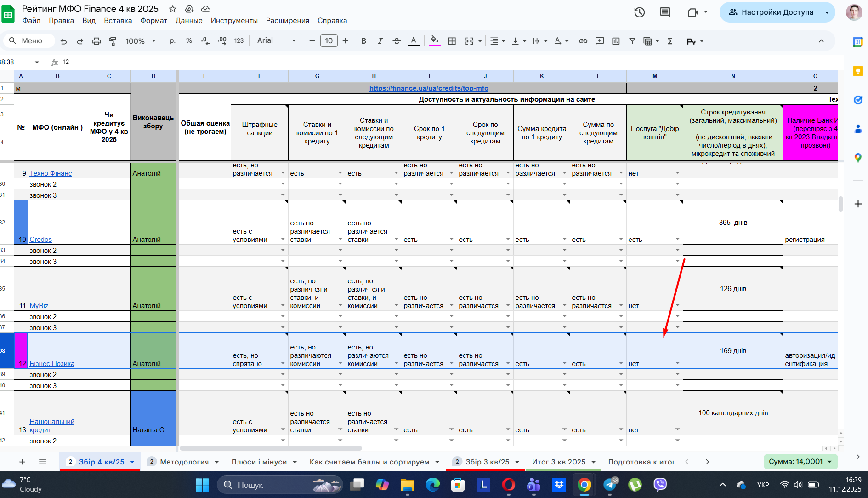Click the Insert link icon
This screenshot has width=868, height=498.
coord(583,41)
